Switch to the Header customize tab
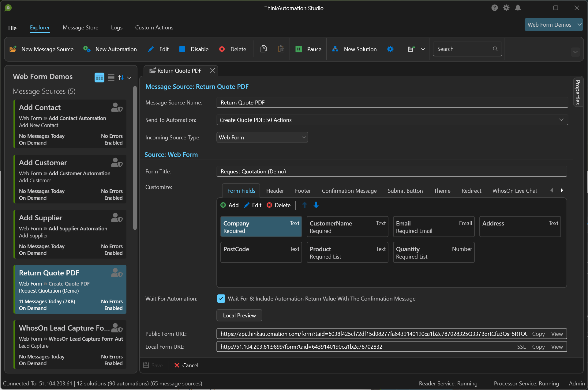 (x=275, y=191)
